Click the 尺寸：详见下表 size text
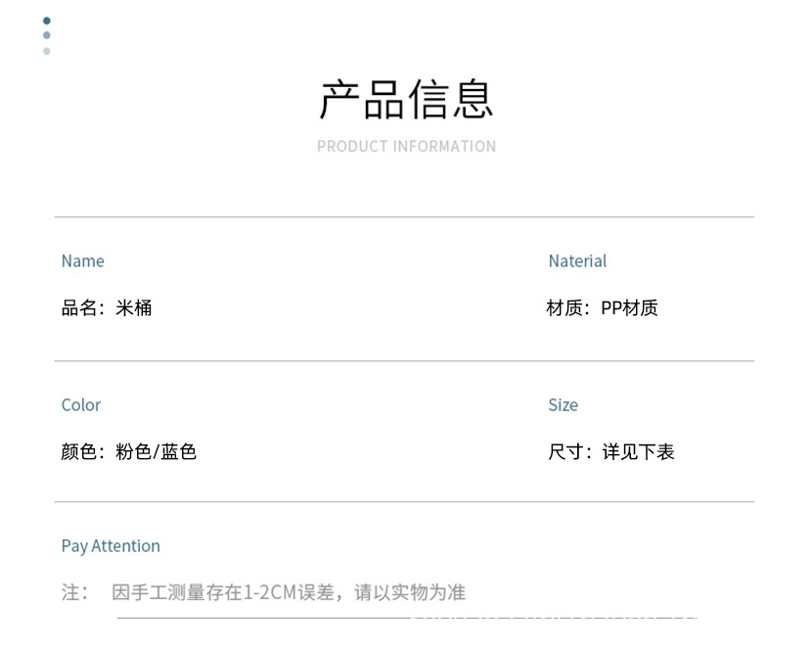The height and width of the screenshot is (650, 812). tap(613, 451)
